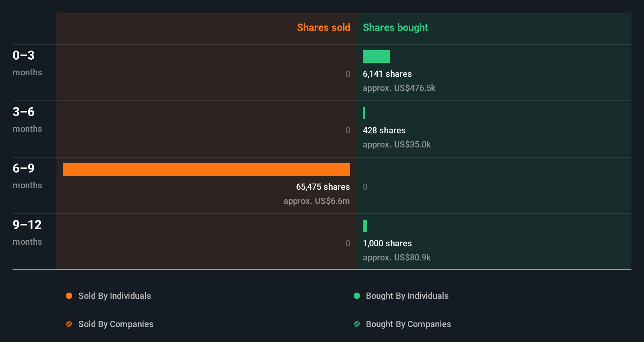Click the Sold By Individuals legend label
This screenshot has height=342, width=644.
pyautogui.click(x=115, y=296)
